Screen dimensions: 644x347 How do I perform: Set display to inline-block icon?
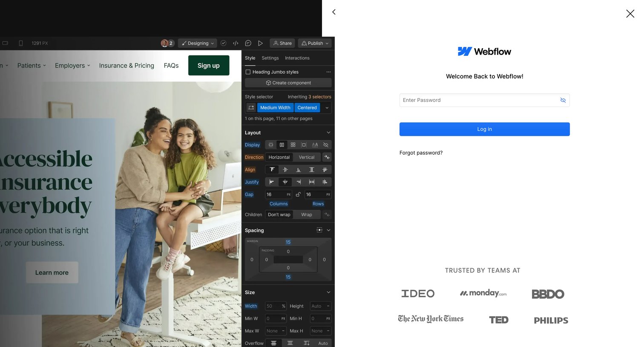point(304,145)
